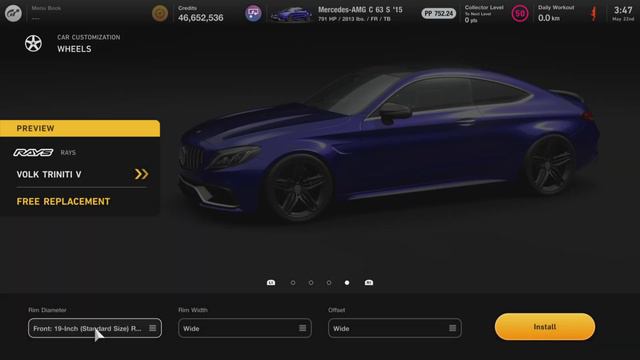Click list icon in Offset dropdown
This screenshot has width=640, height=360.
(452, 328)
